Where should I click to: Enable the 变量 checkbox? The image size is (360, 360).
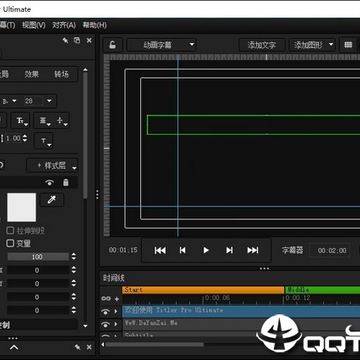[10, 243]
